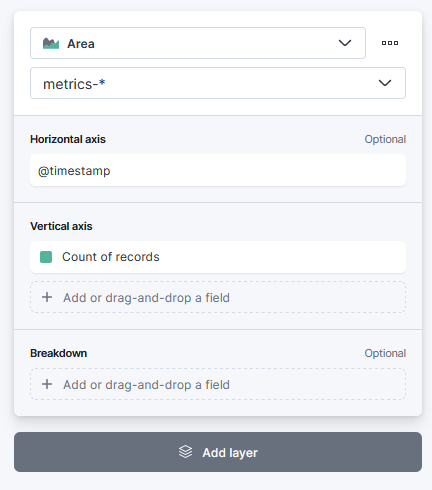Expand the Area chart type chevron

click(x=345, y=43)
